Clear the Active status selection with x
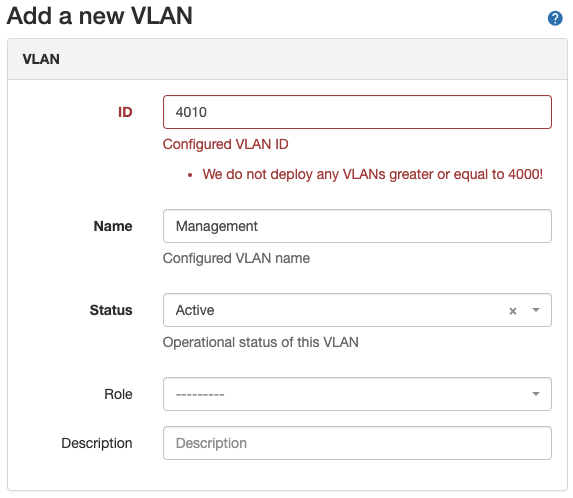The image size is (573, 498). (x=513, y=311)
